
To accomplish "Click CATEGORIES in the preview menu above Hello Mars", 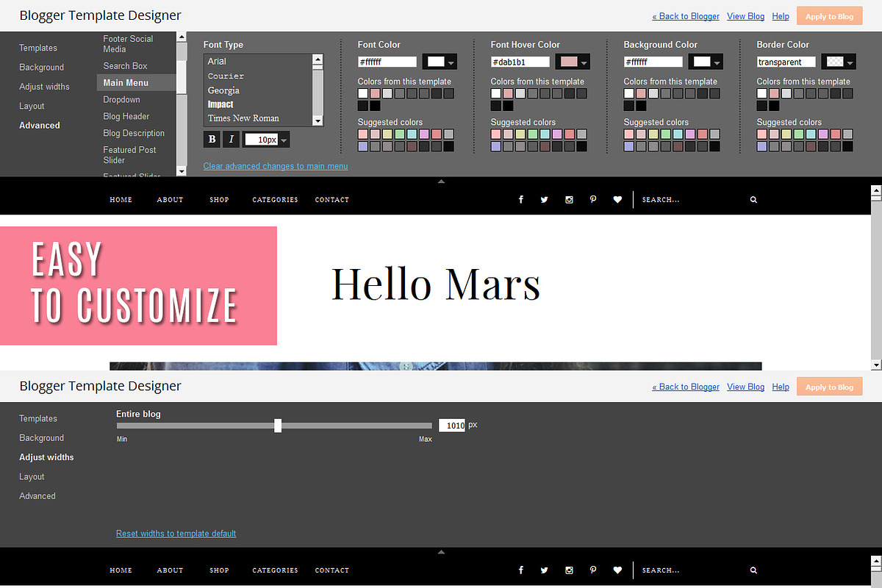I will 276,200.
